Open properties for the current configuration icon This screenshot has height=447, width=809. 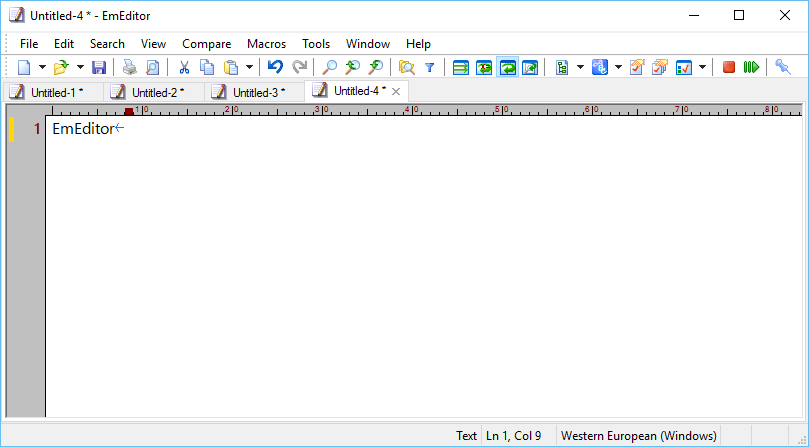point(637,67)
